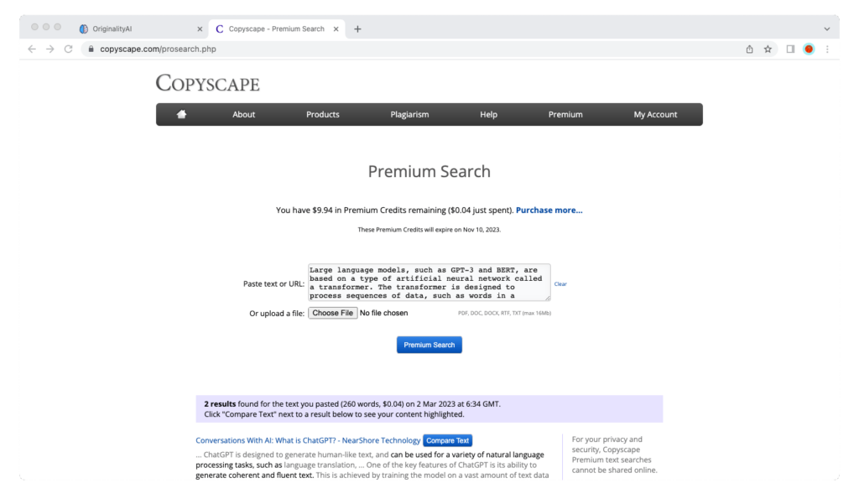Click the "No file chosen" text
Viewport: 859px width, 504px height.
(x=383, y=313)
